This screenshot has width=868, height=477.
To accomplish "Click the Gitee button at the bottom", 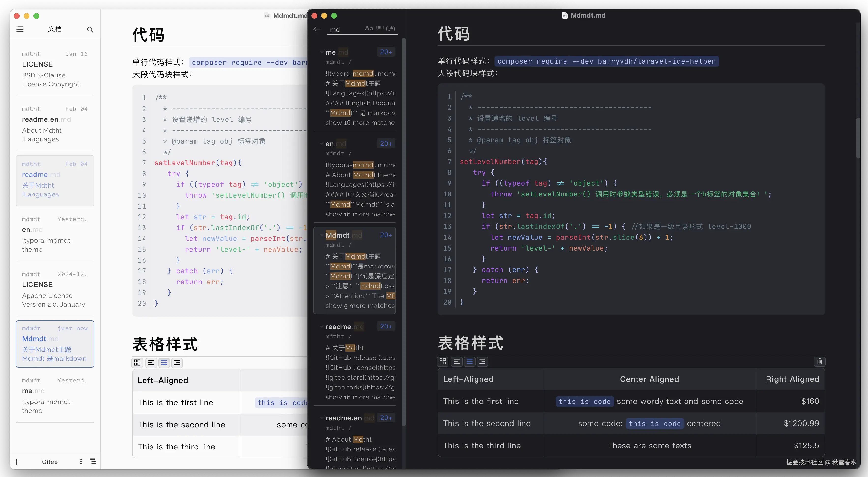I will pos(50,462).
